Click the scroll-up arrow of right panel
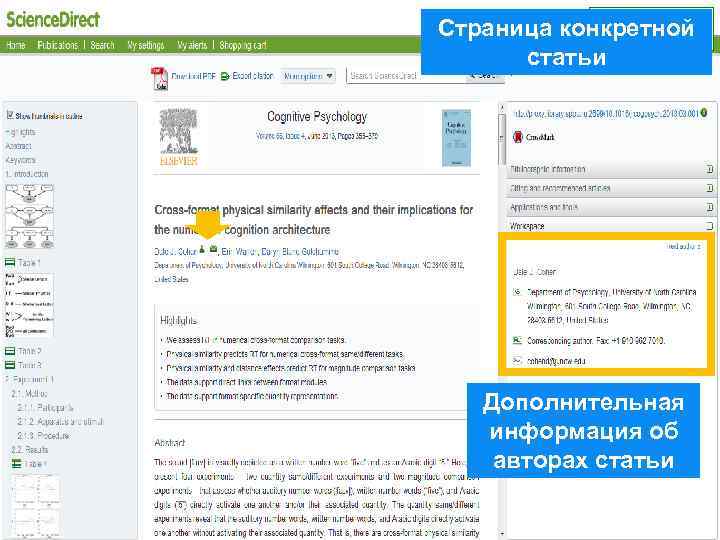Screen dimensions: 720x540 pos(501,107)
